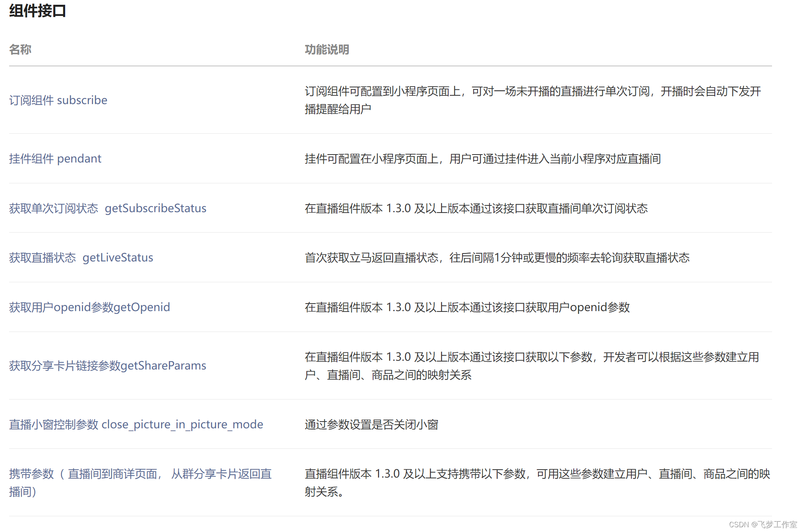
Task: Click the getSubscribeStatus interface link
Action: point(108,208)
